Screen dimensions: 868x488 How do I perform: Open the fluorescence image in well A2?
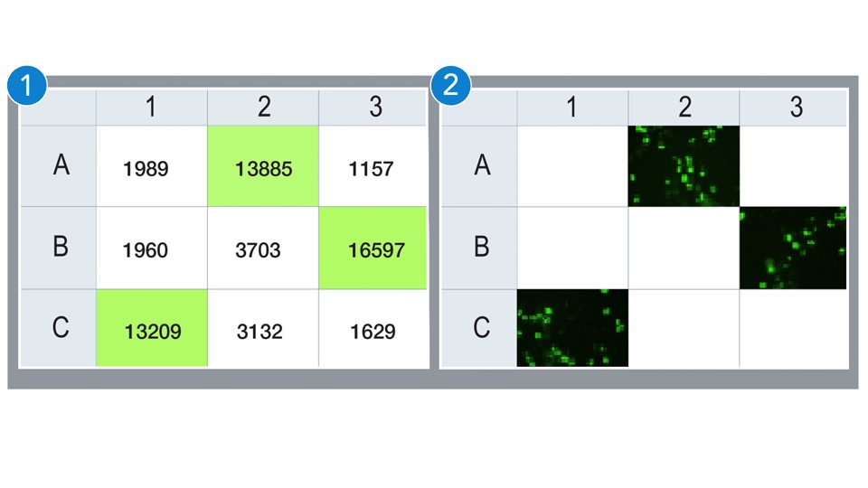click(684, 165)
